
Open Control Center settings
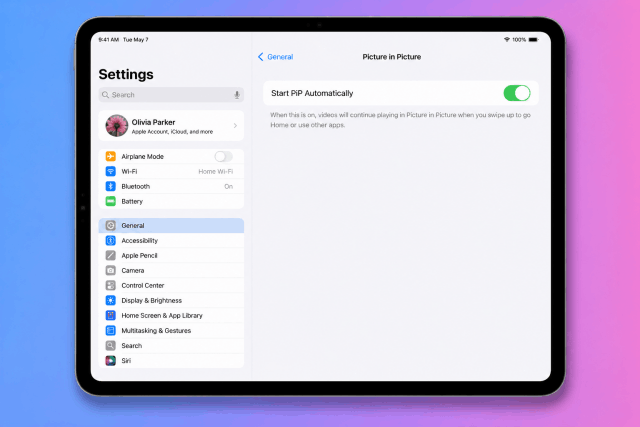171,285
